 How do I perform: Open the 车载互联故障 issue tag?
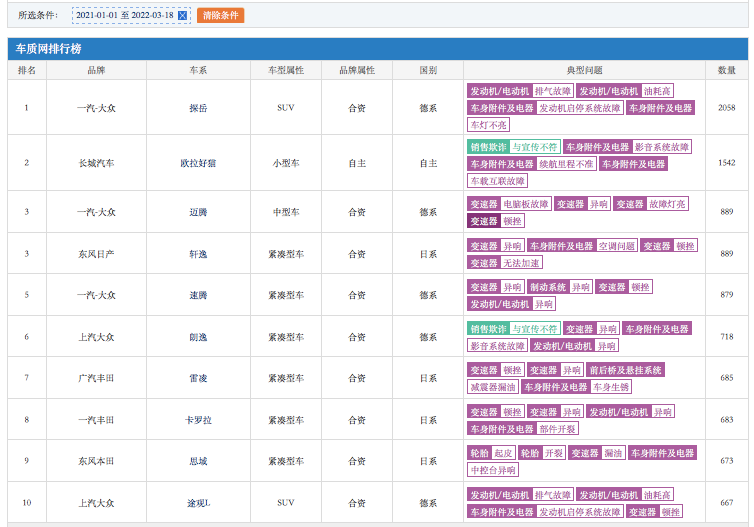497,181
